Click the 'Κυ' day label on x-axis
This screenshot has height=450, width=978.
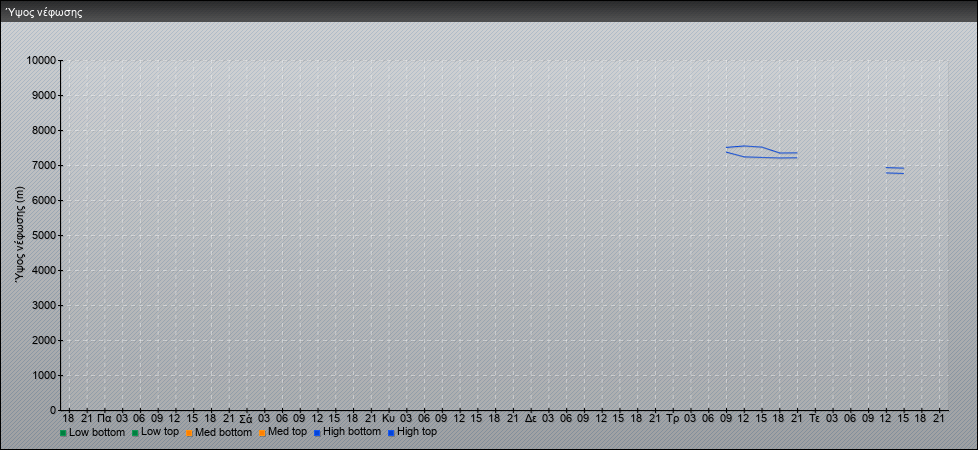point(388,418)
